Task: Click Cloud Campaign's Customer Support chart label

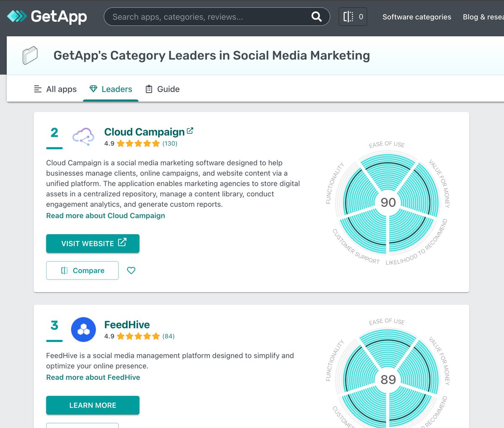Action: click(x=356, y=247)
